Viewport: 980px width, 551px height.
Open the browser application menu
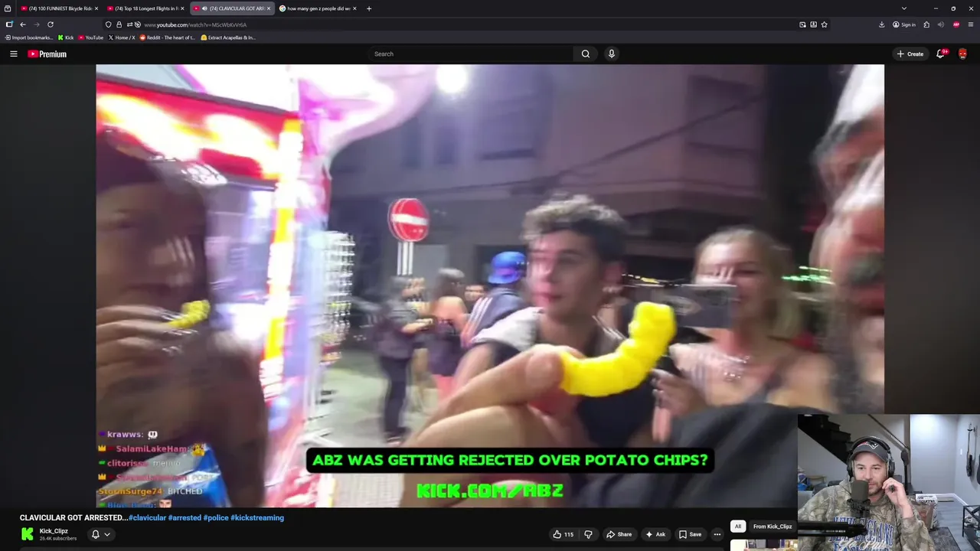point(970,24)
